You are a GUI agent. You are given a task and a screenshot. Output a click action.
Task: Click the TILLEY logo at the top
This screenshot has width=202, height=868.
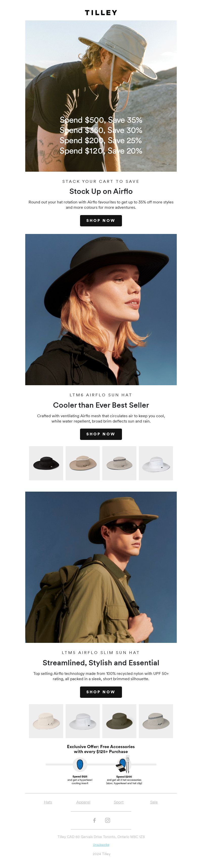[101, 12]
